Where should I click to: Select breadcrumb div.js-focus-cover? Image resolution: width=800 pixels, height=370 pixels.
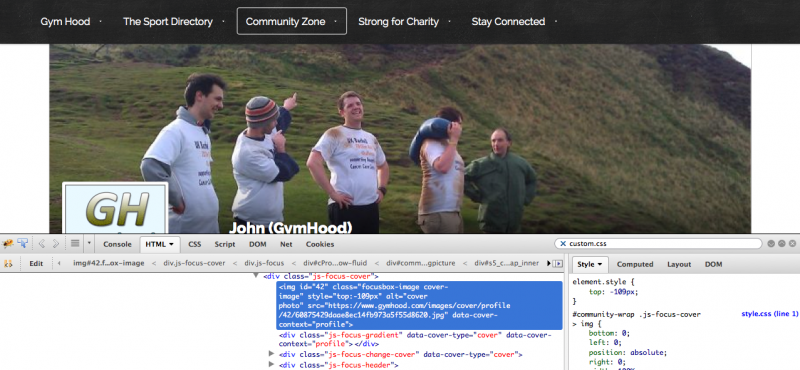pyautogui.click(x=194, y=264)
